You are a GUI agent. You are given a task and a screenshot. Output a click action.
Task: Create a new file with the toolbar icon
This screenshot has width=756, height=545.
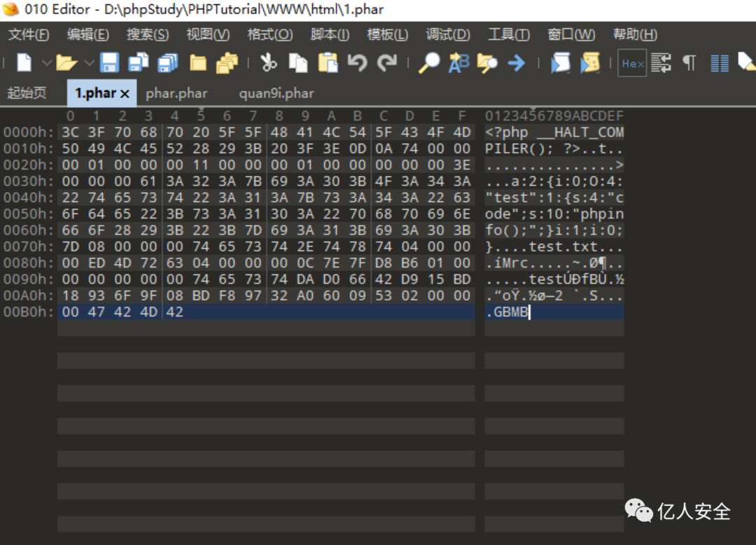(x=24, y=63)
